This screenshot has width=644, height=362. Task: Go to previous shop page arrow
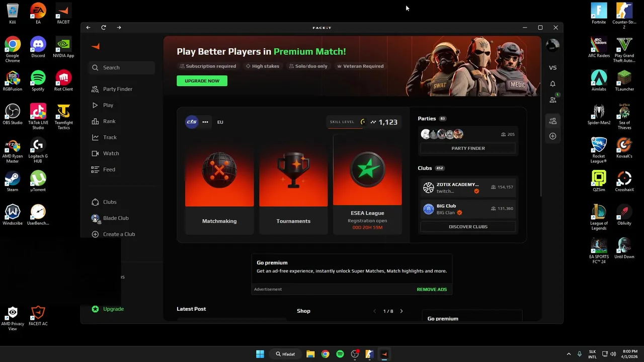[374, 311]
